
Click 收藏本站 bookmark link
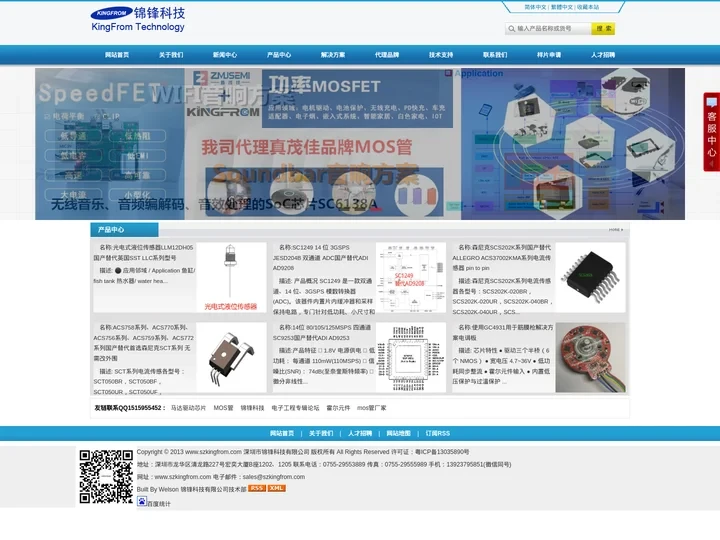[x=588, y=7]
